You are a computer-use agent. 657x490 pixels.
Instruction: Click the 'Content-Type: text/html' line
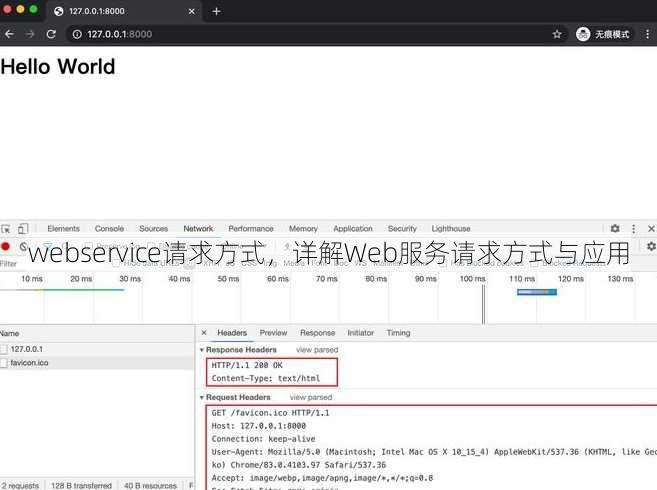266,379
